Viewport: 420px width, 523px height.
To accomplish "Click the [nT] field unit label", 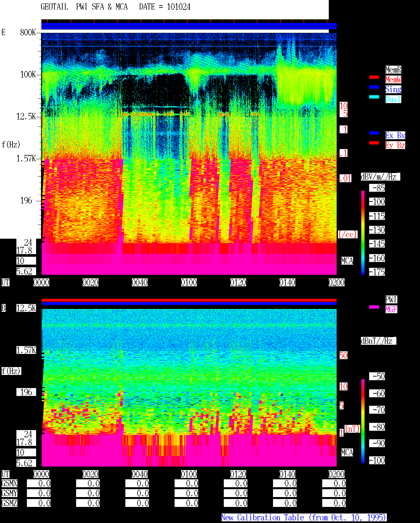I will [x=352, y=429].
